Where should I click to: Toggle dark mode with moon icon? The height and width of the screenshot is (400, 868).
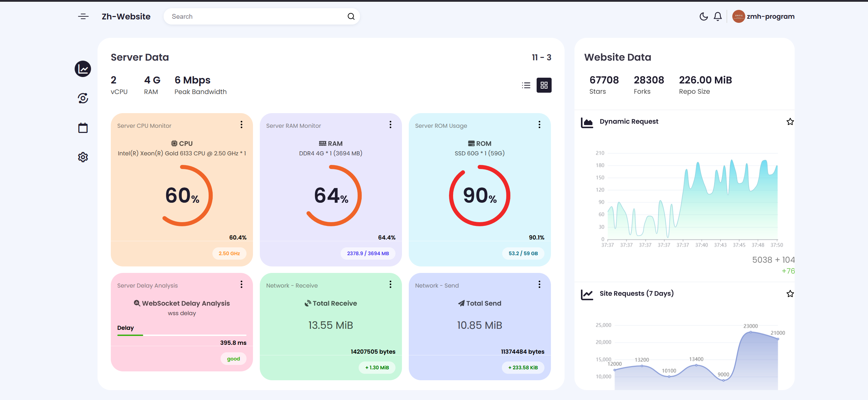703,16
